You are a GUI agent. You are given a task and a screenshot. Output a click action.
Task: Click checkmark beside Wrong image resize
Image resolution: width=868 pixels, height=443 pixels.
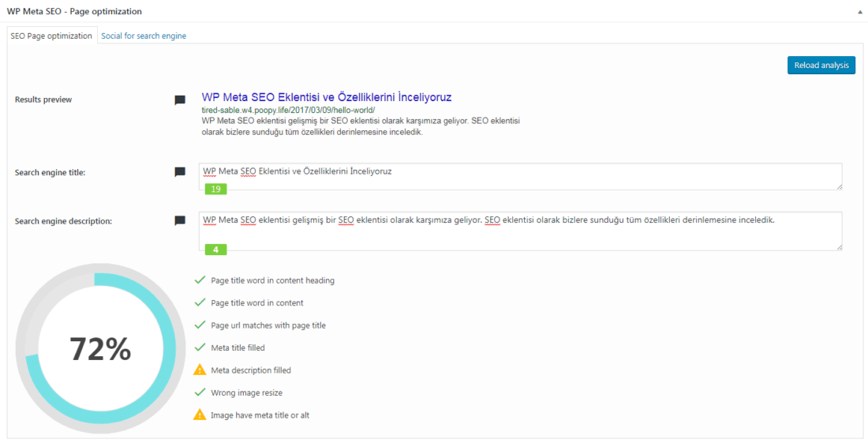(x=200, y=392)
